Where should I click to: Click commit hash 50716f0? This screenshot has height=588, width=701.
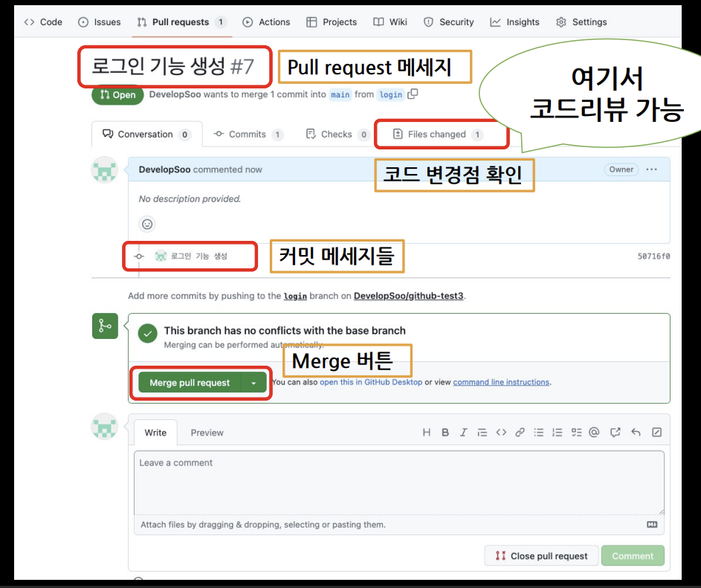(x=653, y=256)
